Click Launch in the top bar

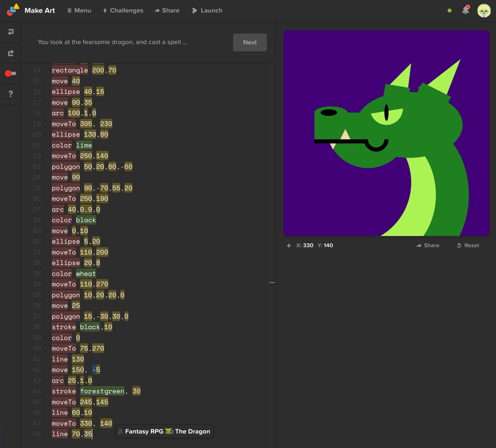click(x=207, y=10)
